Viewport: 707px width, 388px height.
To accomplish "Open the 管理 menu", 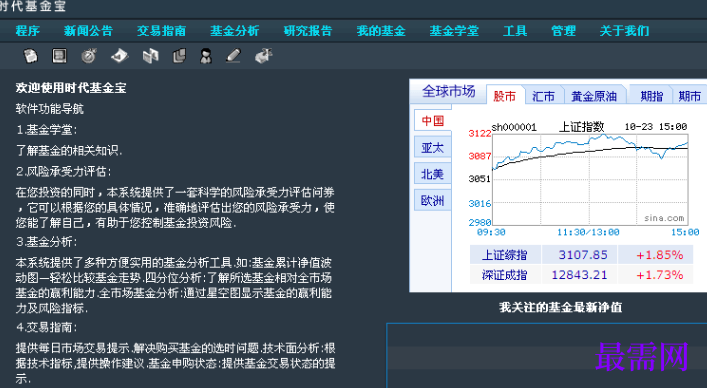I will (x=564, y=31).
